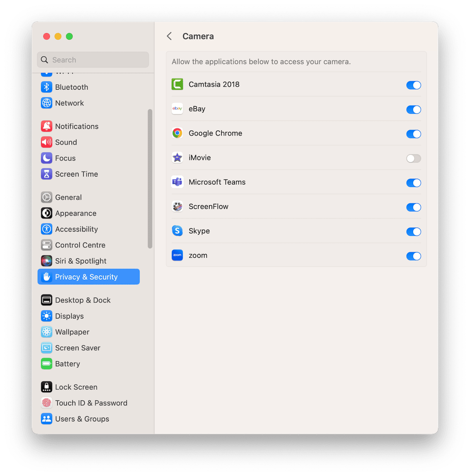Image resolution: width=470 pixels, height=476 pixels.
Task: Click the Camtasia 2018 app icon
Action: tap(177, 84)
